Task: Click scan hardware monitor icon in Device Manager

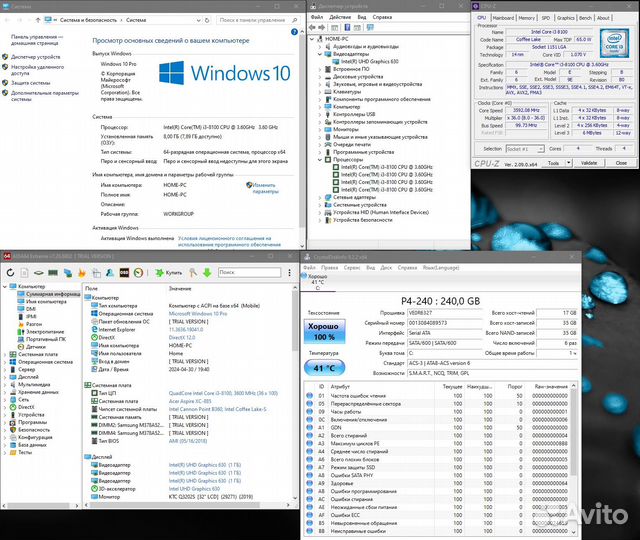Action: coord(370,27)
